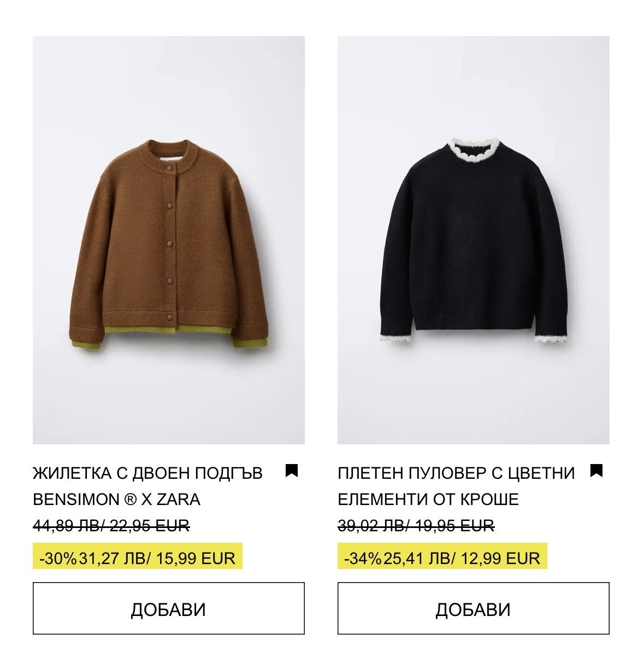
Task: Click the struck-through 19,95 EUR amount
Action: 454,526
